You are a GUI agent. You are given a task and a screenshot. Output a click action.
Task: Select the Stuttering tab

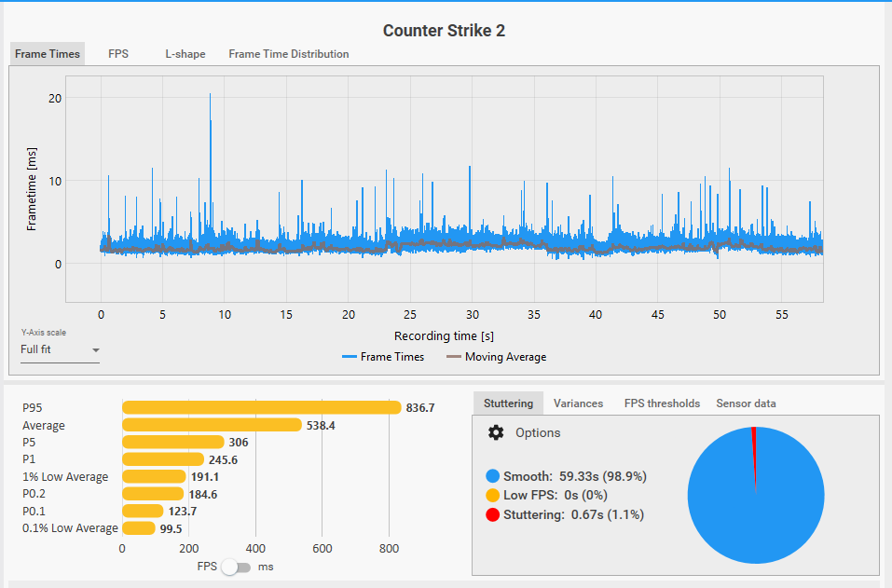coord(509,403)
